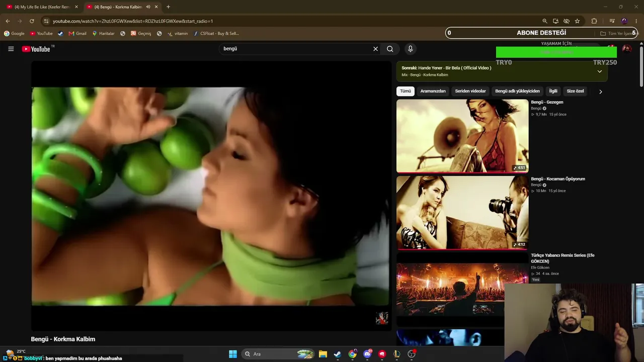Open the weather widget showing 25°C
Viewport: 644px width, 362px height.
point(16,352)
